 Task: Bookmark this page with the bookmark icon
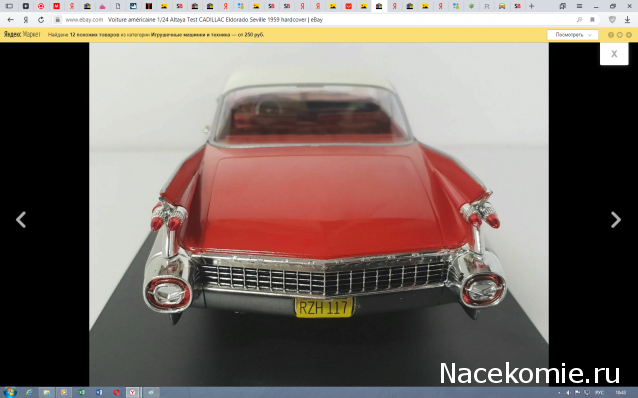(592, 20)
